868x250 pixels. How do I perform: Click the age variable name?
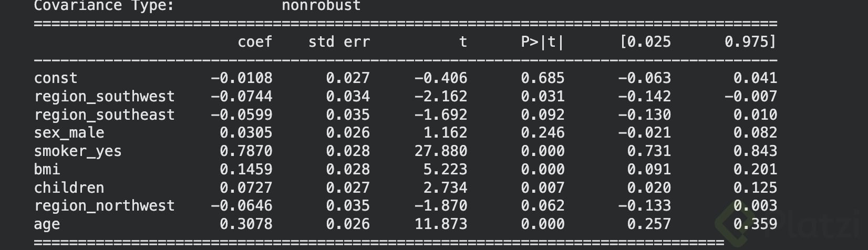tap(47, 225)
